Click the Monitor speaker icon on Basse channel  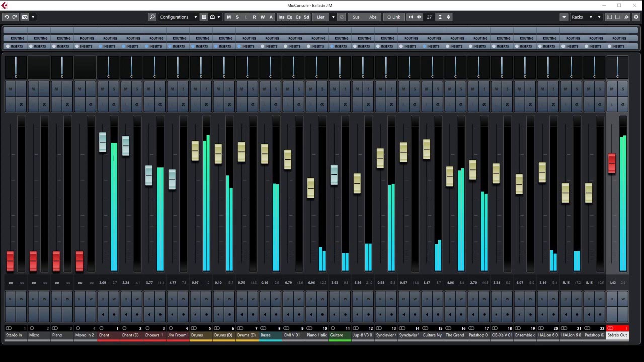pos(265,315)
